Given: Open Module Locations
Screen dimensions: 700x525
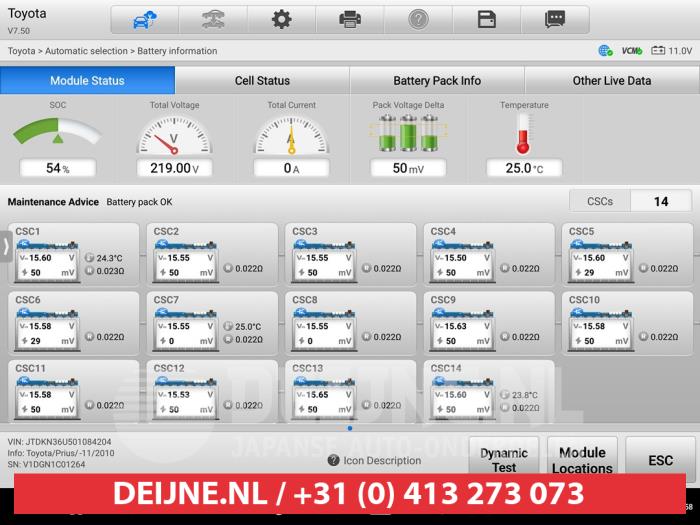Looking at the screenshot, I should (x=582, y=460).
